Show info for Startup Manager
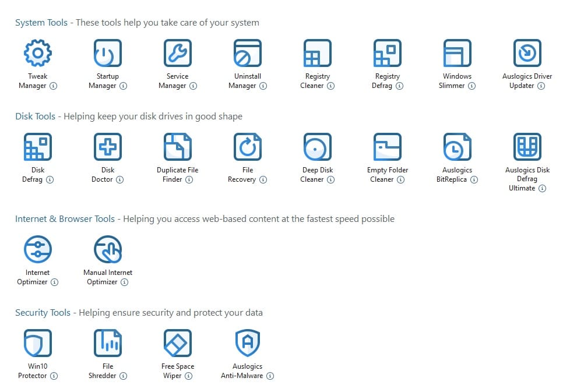The image size is (570, 392). pos(123,86)
